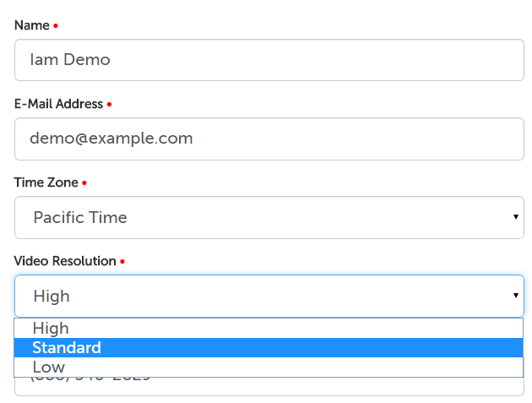Screen dimensions: 532x403
Task: Select Standard from the resolution list
Action: coord(67,348)
